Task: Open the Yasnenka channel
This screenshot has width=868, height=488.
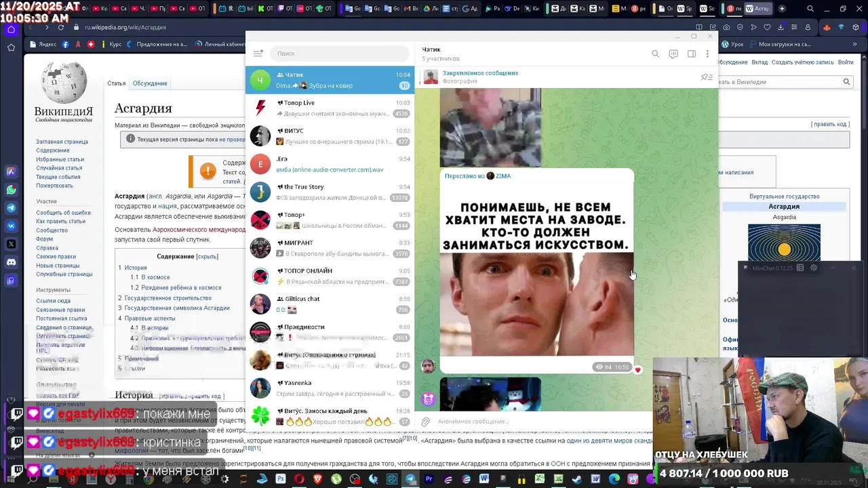Action: point(330,388)
